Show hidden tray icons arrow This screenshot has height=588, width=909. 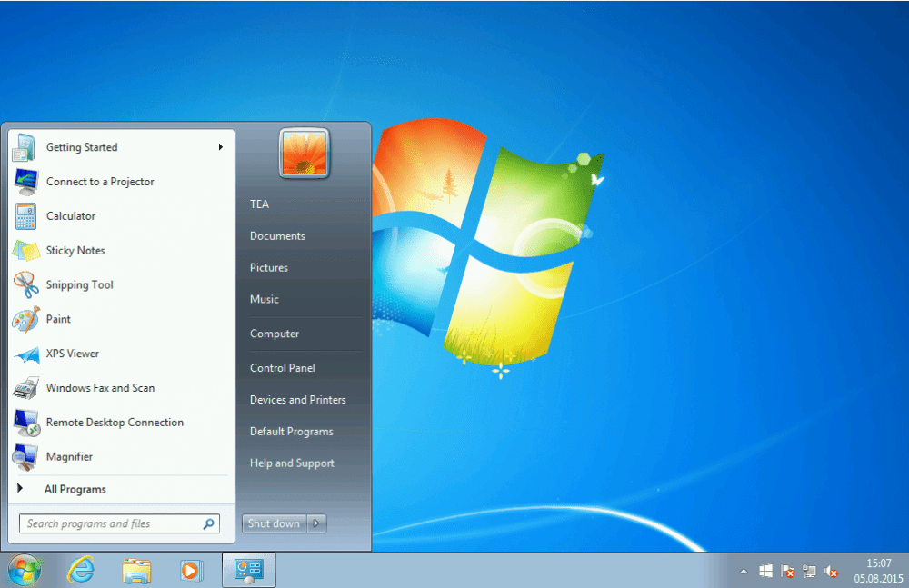(x=744, y=571)
